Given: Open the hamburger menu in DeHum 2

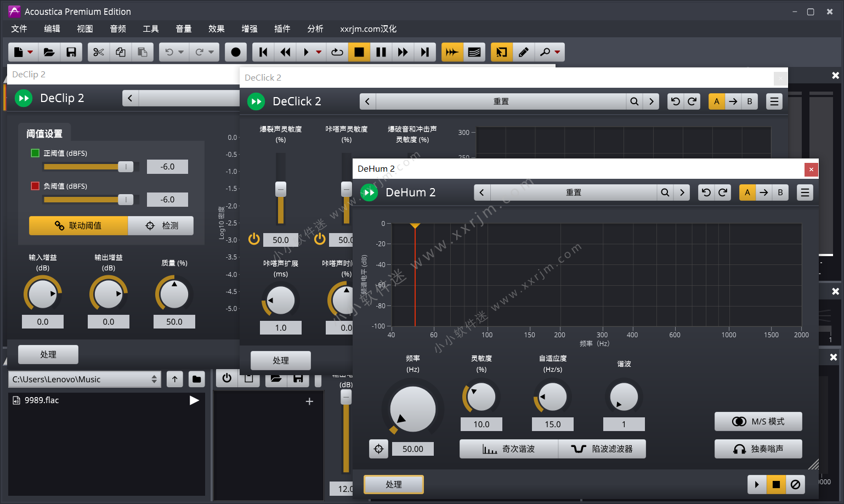Looking at the screenshot, I should pyautogui.click(x=805, y=192).
